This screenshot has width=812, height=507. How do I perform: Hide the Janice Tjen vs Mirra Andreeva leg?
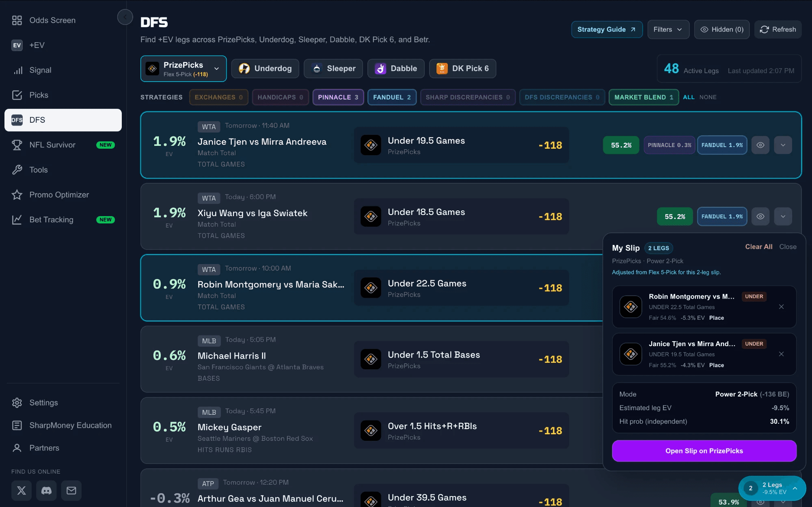tap(760, 145)
